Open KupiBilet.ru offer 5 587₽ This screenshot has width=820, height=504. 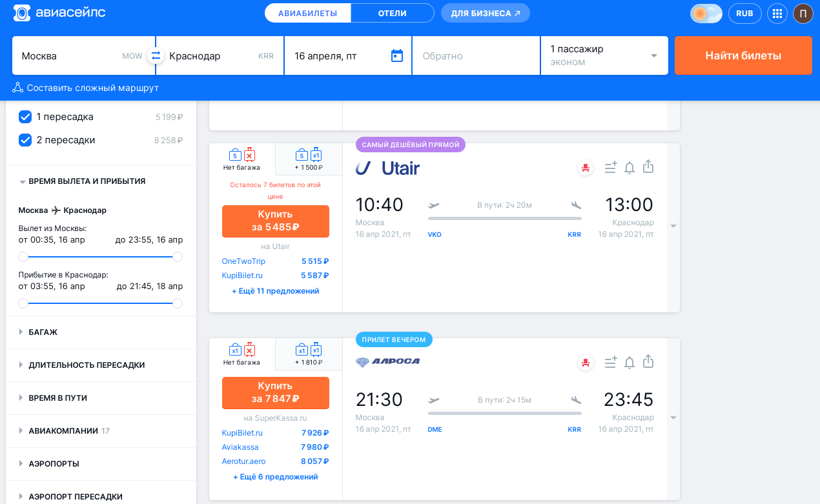276,276
